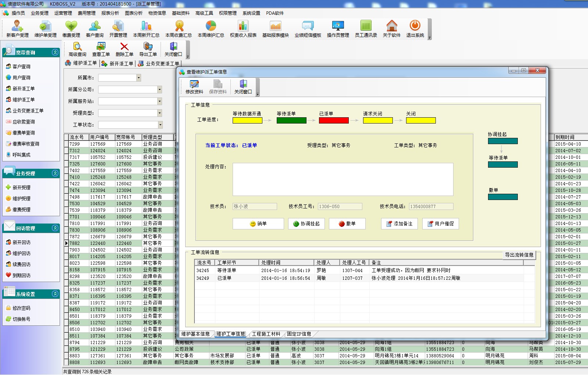The width and height of the screenshot is (588, 375).
Task: Click 技术员电话 field
Action: pyautogui.click(x=431, y=207)
